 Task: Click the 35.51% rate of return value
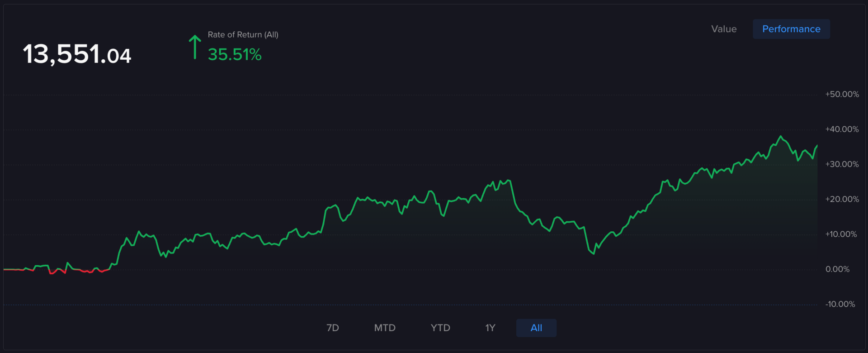(235, 55)
